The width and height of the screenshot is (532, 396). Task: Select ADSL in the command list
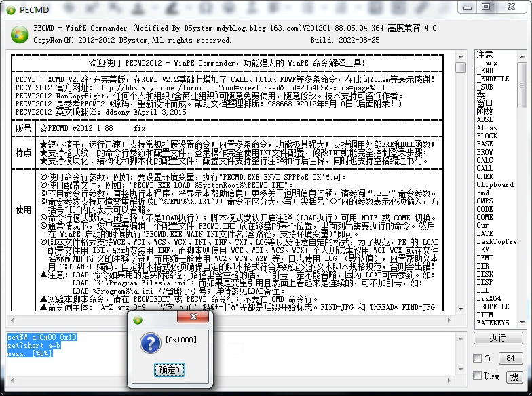[x=485, y=119]
